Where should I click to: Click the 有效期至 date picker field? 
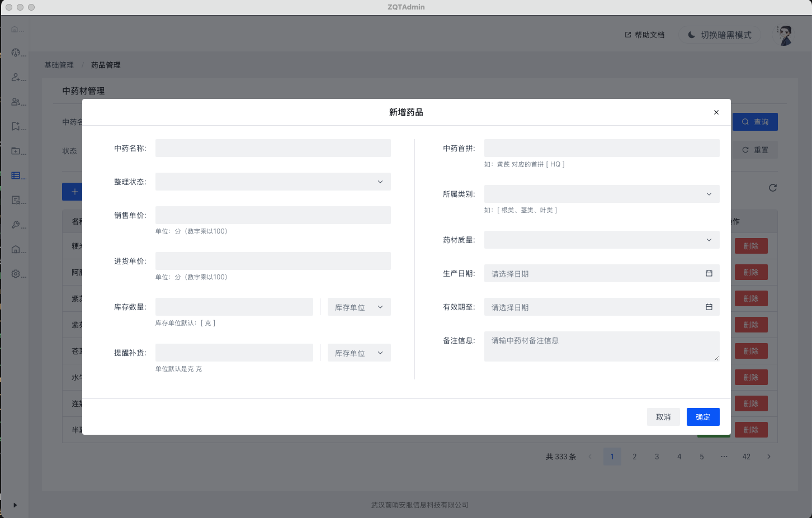(x=602, y=307)
